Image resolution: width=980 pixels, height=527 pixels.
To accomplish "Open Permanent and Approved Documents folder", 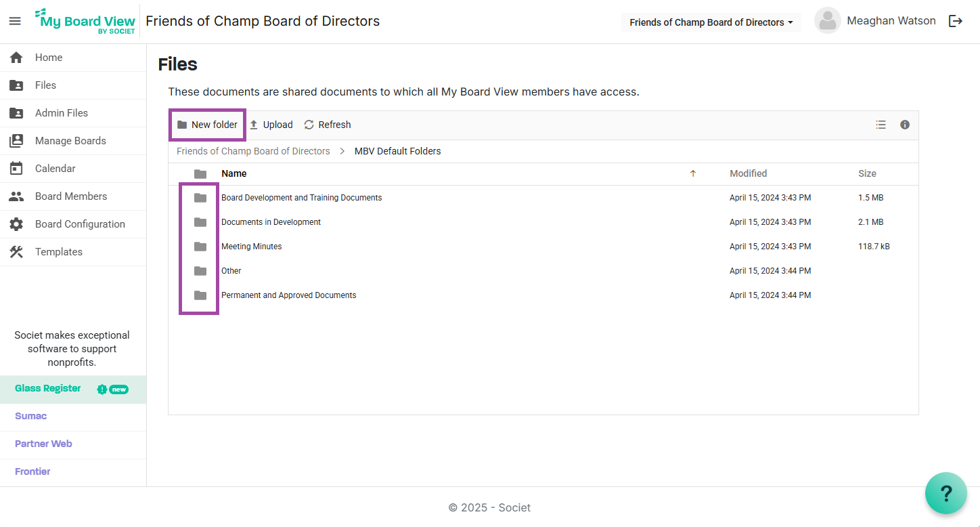I will click(x=288, y=295).
